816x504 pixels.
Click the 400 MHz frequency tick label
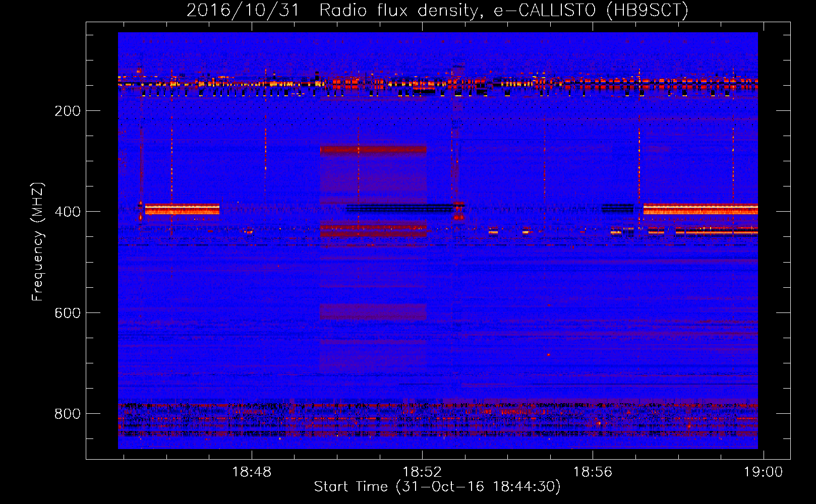pyautogui.click(x=68, y=212)
